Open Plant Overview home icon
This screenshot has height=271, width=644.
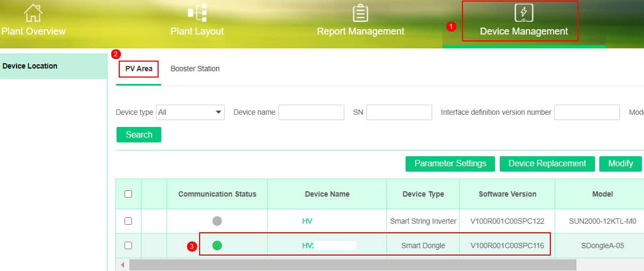tap(33, 13)
